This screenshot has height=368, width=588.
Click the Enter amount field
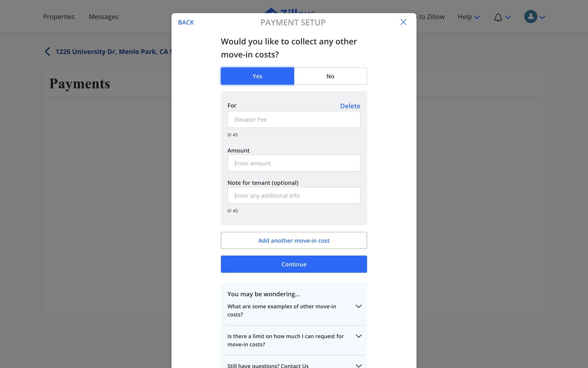(294, 163)
